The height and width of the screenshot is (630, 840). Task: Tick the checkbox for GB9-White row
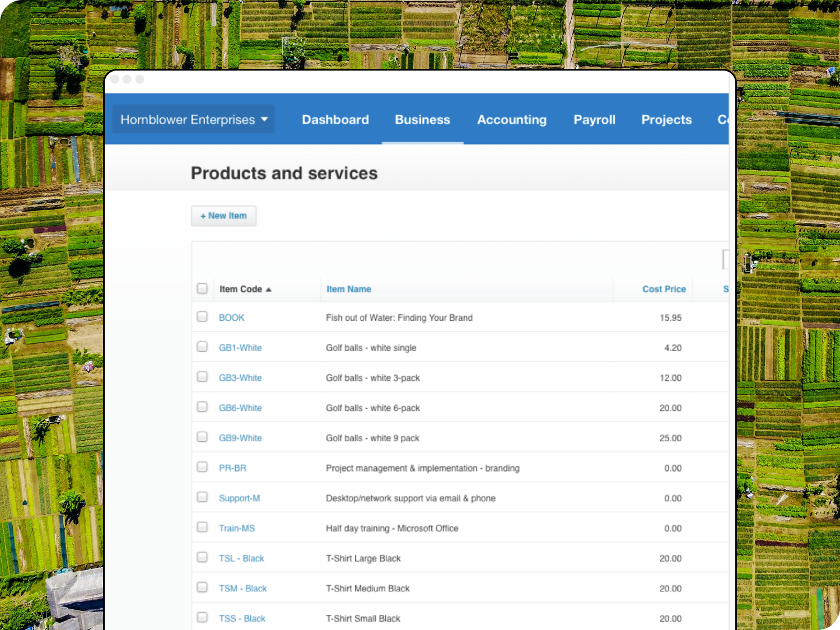202,437
